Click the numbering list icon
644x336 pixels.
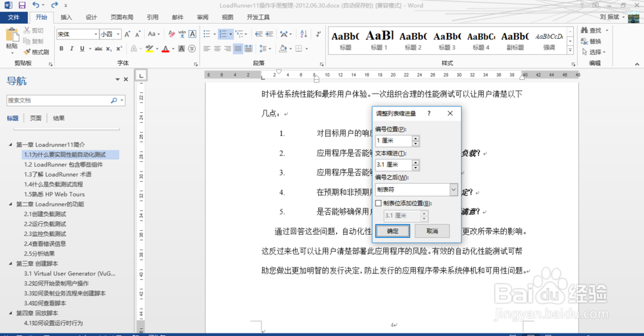point(223,34)
